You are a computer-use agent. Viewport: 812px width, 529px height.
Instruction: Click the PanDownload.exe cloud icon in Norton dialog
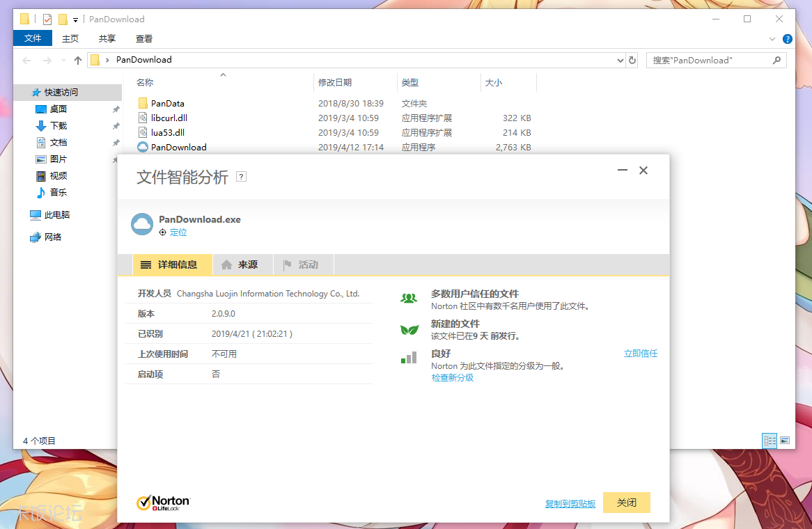point(142,224)
